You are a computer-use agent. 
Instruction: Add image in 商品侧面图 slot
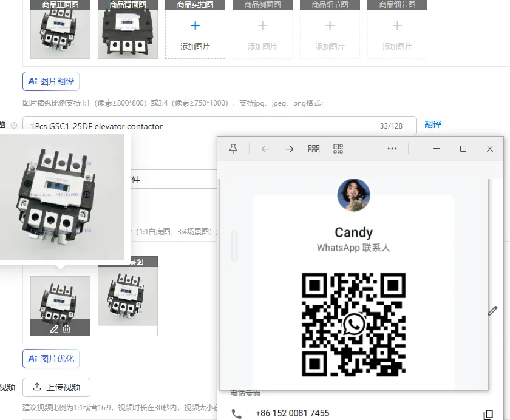262,35
